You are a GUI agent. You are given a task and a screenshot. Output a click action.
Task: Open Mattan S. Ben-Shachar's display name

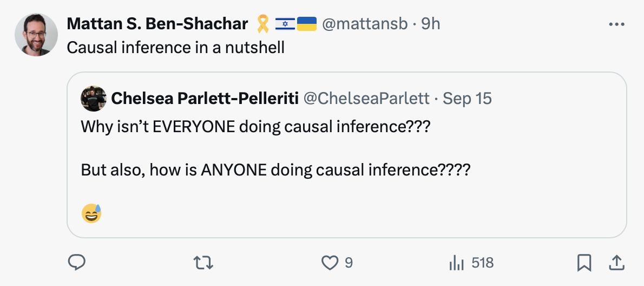pyautogui.click(x=157, y=24)
